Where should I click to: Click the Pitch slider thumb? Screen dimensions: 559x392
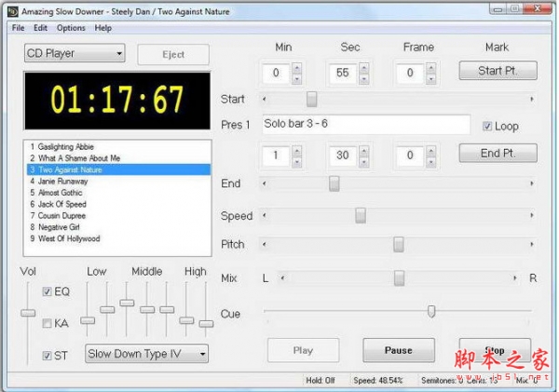click(399, 244)
